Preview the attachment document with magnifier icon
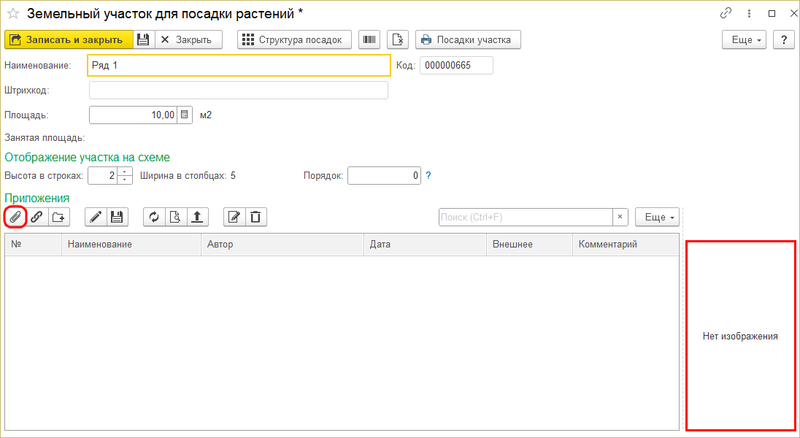This screenshot has height=438, width=800. click(176, 217)
